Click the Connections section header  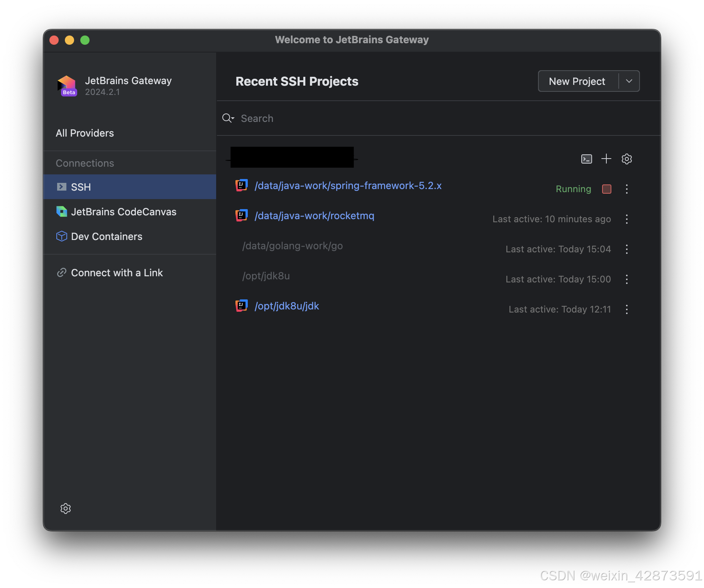point(85,163)
